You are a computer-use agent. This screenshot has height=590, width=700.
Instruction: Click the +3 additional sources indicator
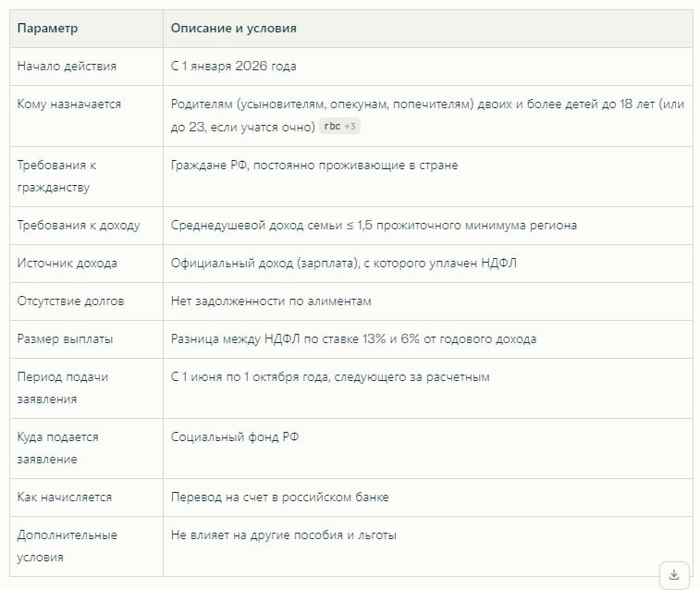click(x=351, y=127)
